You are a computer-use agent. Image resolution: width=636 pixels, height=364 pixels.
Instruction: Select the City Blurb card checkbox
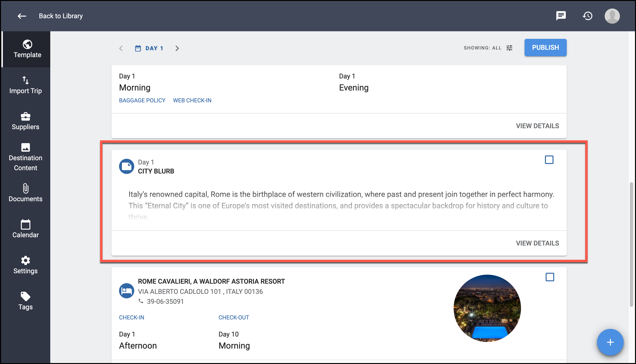549,160
